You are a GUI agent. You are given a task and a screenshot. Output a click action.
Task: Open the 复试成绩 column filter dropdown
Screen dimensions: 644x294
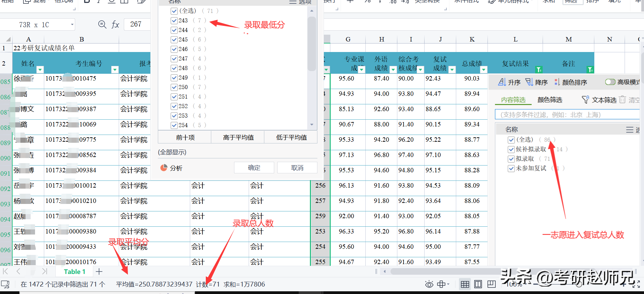(452, 70)
